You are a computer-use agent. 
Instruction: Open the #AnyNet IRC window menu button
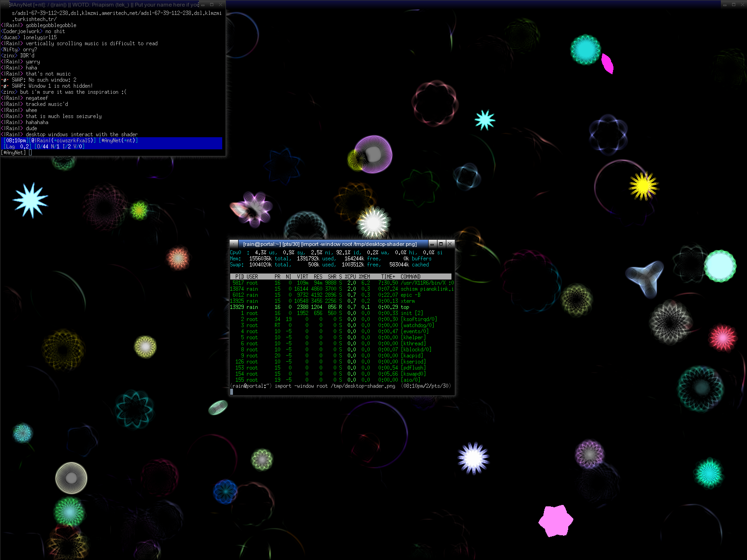coord(5,5)
